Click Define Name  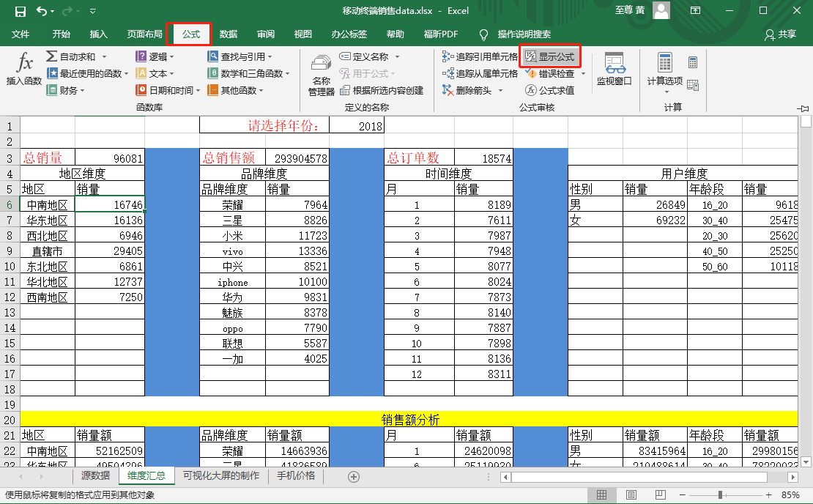coord(364,56)
